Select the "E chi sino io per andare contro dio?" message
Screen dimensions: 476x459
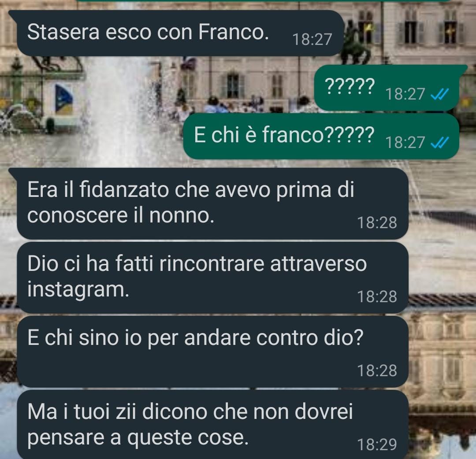tap(212, 352)
